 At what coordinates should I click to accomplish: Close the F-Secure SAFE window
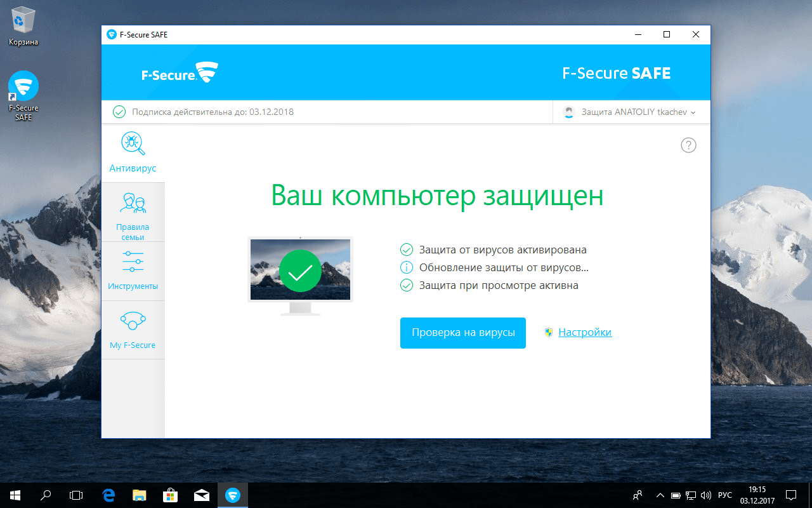(x=696, y=35)
